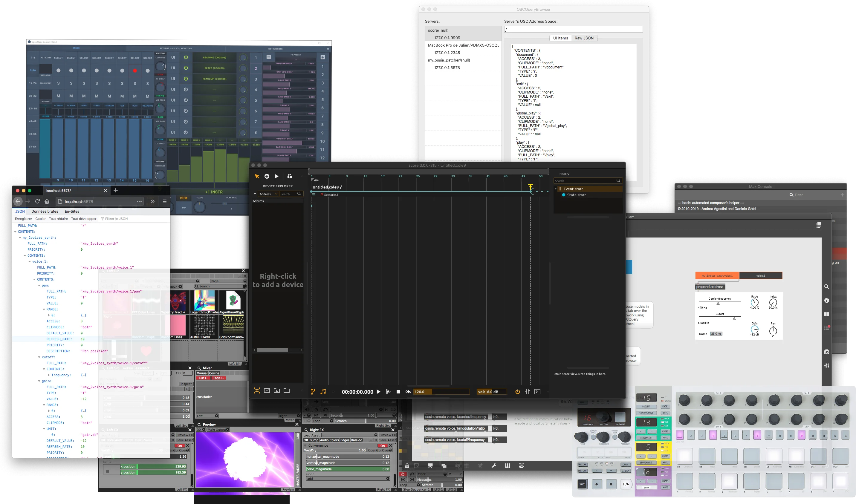Toggle the red On button for Convergence effect

[383, 445]
